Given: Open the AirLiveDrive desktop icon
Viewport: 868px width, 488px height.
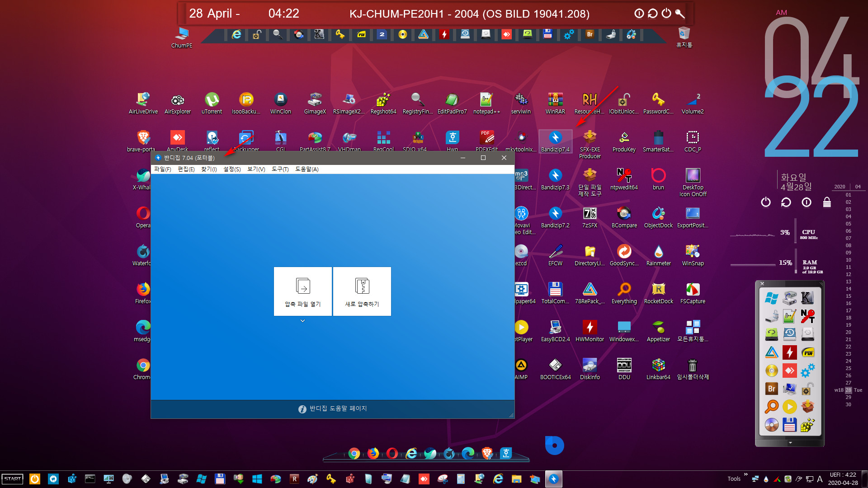Looking at the screenshot, I should 143,103.
